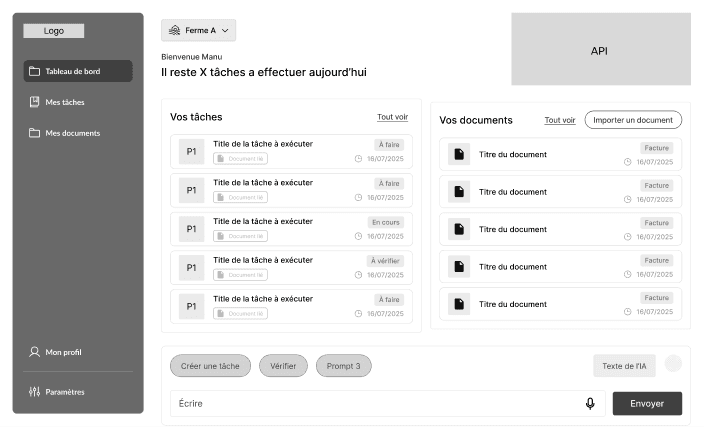Click the P1 badge on the À vérifier task

192,268
